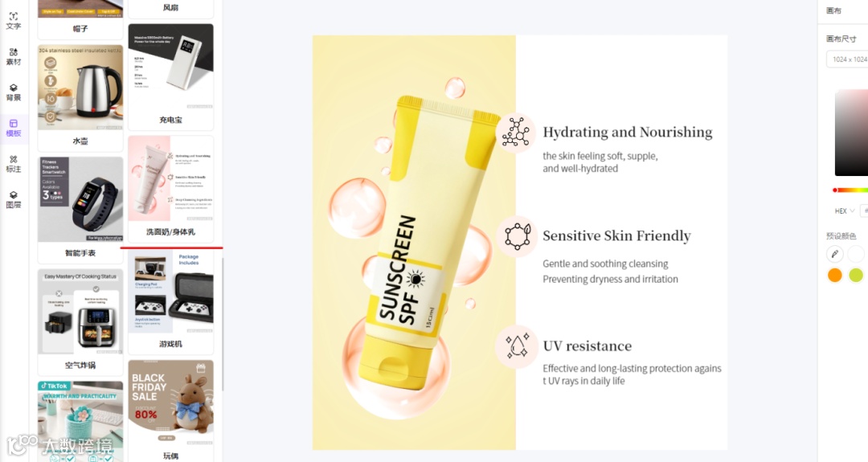Open the 素材 materials panel
The width and height of the screenshot is (868, 462).
click(14, 56)
